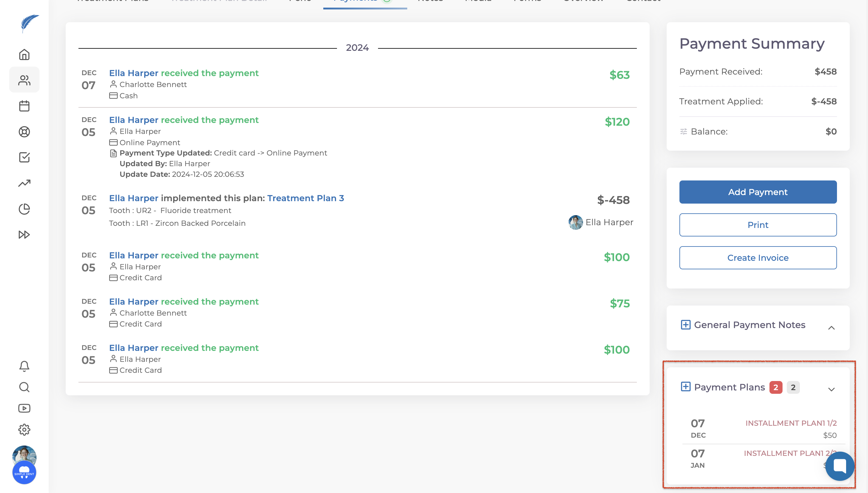Click the Add Payment button
Image resolution: width=868 pixels, height=493 pixels.
pyautogui.click(x=758, y=192)
